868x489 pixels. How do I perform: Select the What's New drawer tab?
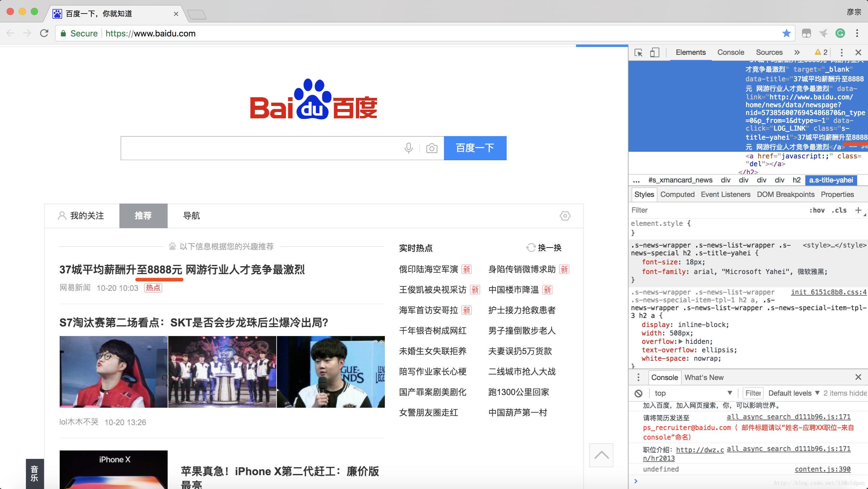point(704,378)
